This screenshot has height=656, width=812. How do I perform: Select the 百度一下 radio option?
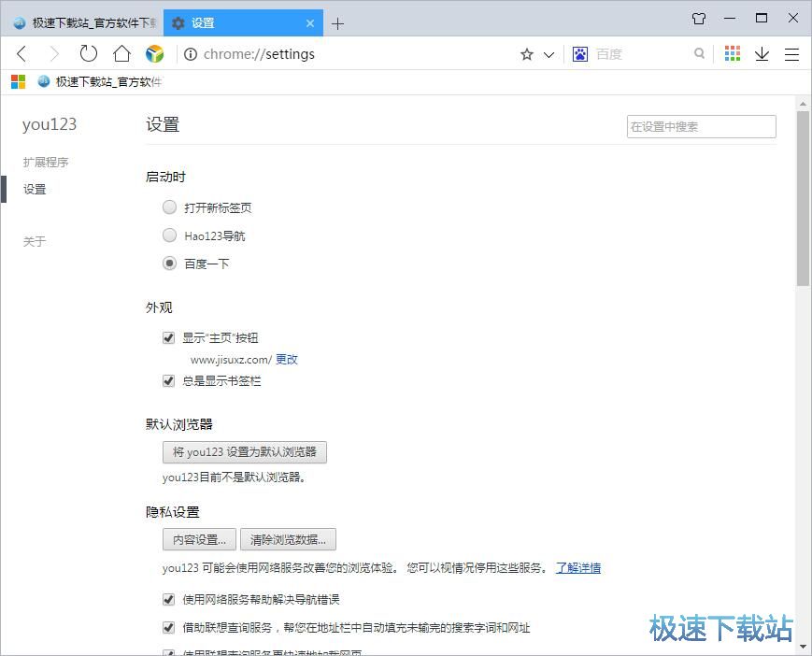coord(169,264)
